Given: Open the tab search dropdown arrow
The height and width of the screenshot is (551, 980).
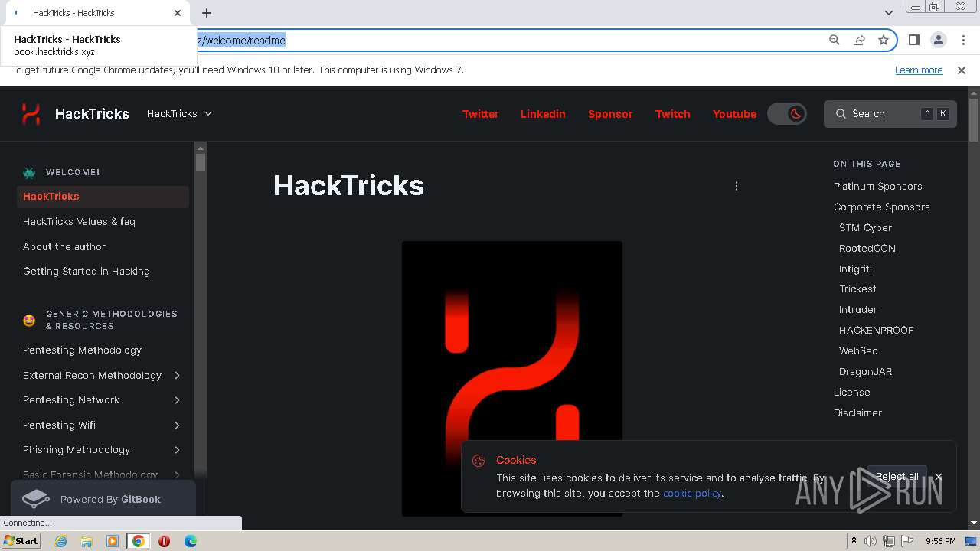Looking at the screenshot, I should coord(888,13).
